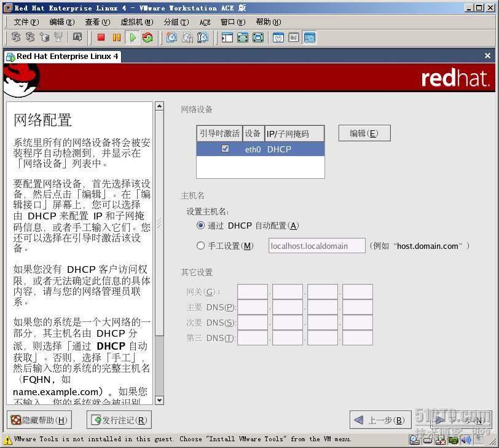Click the Appliance view icon
The width and height of the screenshot is (499, 448).
[293, 37]
